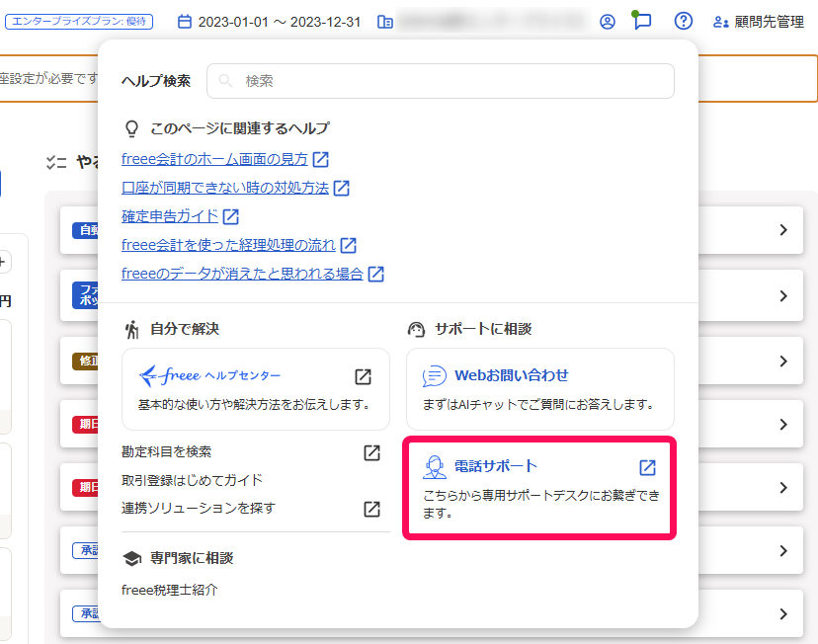Open the account profile icon
818x644 pixels.
[x=608, y=22]
